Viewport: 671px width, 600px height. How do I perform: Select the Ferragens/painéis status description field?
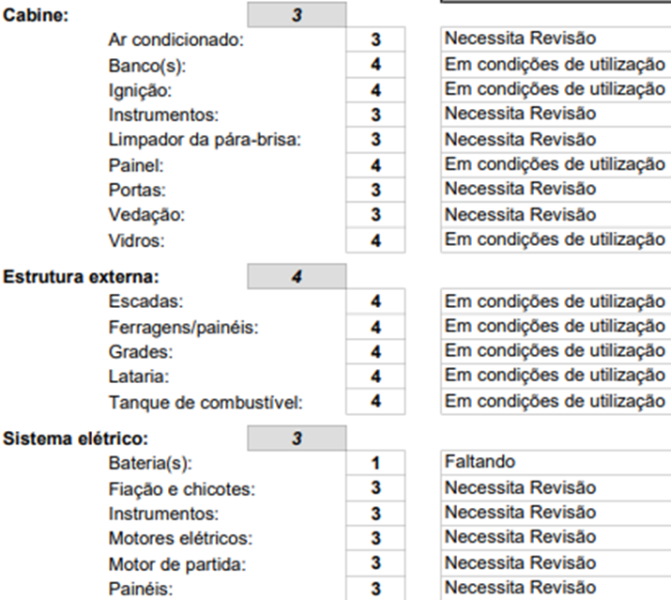tap(555, 326)
